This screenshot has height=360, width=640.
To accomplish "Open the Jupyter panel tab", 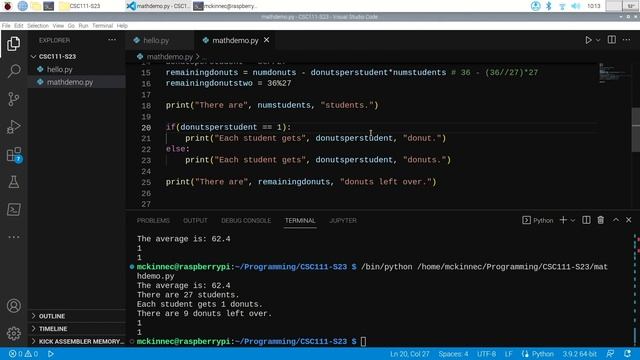I will tap(343, 220).
